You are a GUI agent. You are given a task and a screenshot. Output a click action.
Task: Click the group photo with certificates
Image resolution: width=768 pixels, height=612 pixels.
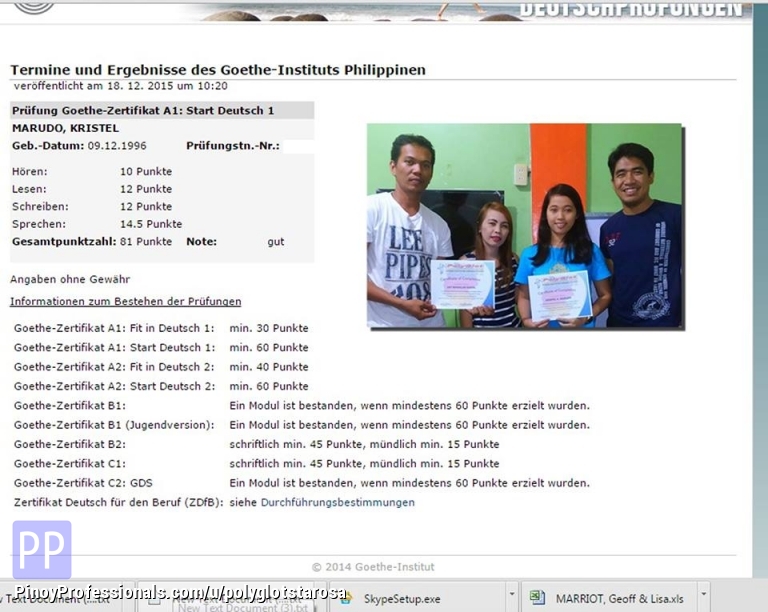pos(524,226)
